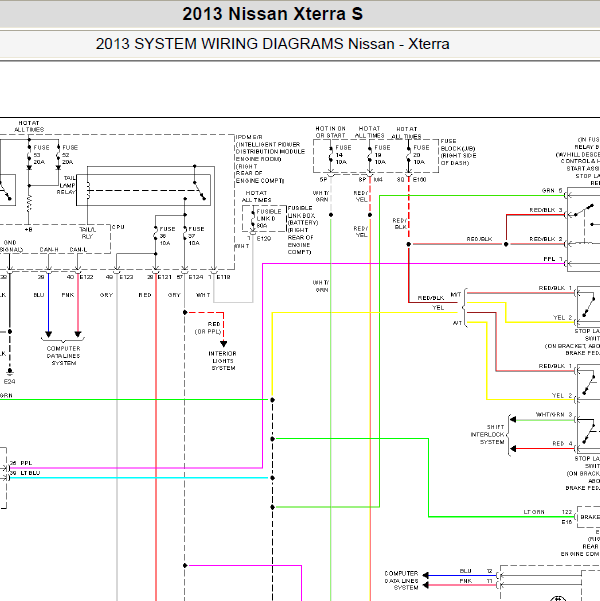Image resolution: width=600 pixels, height=601 pixels.
Task: Click the "BLU 12" terminal label
Action: click(475, 571)
